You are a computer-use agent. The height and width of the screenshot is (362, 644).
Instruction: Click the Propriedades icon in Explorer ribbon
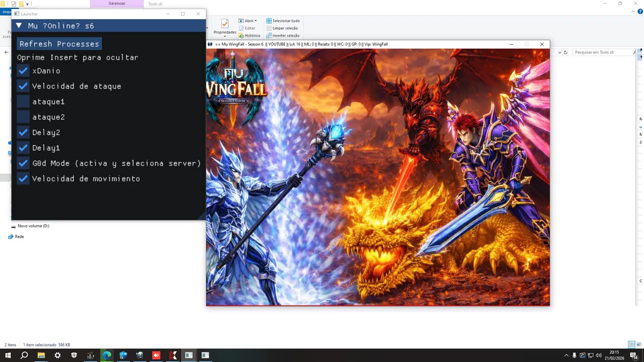coord(225,24)
